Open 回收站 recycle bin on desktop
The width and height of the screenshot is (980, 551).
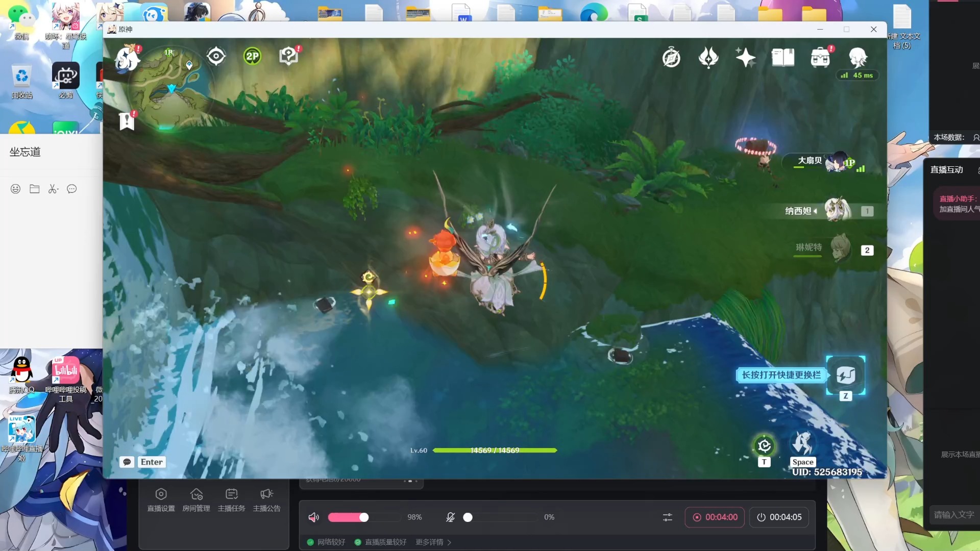[x=21, y=81]
